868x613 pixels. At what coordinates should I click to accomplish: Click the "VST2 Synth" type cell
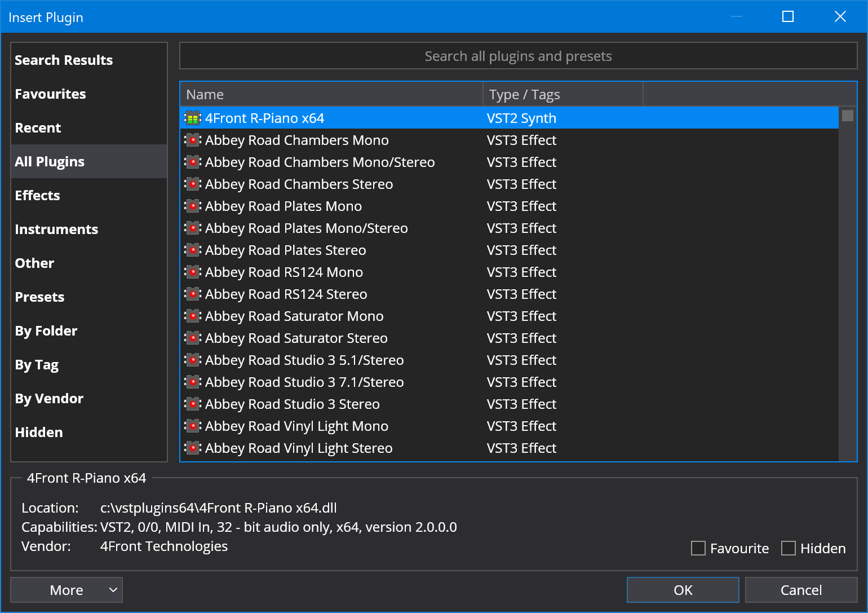(521, 118)
